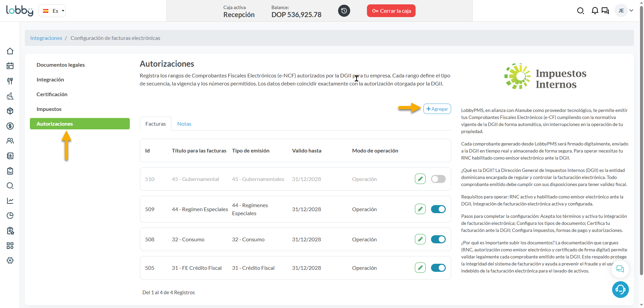Screen dimensions: 644x308
Task: Open the messages chat icon in header
Action: point(605,11)
